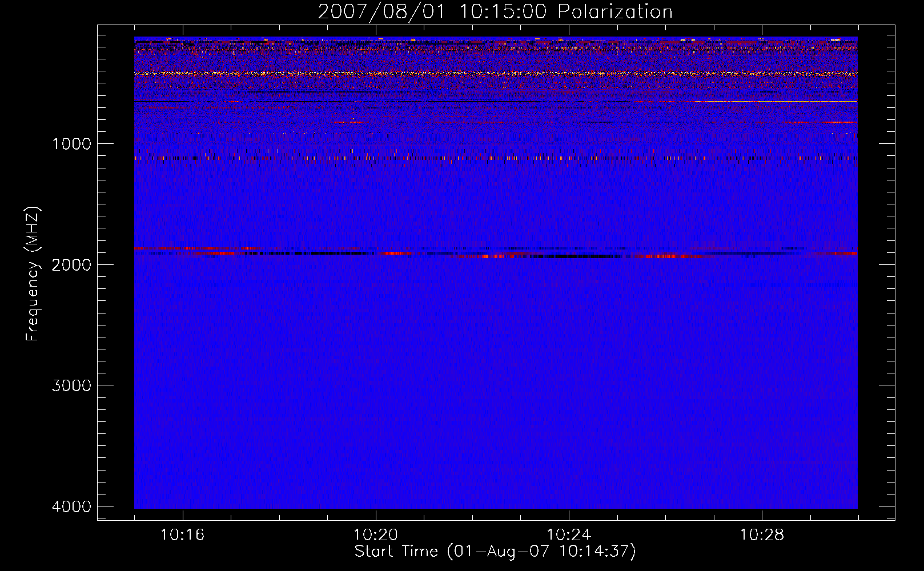Click the 3000 frequency tick label
Screen dimensions: 924x571
click(x=71, y=385)
